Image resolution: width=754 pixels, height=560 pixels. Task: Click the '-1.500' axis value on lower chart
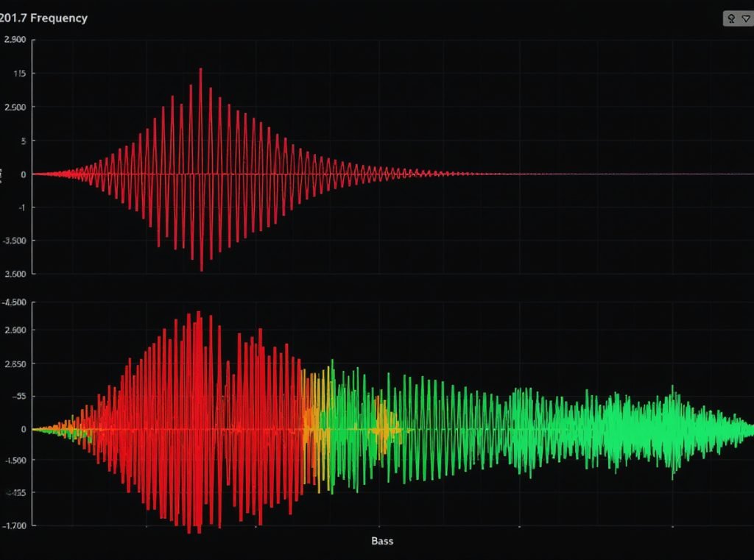[x=15, y=460]
